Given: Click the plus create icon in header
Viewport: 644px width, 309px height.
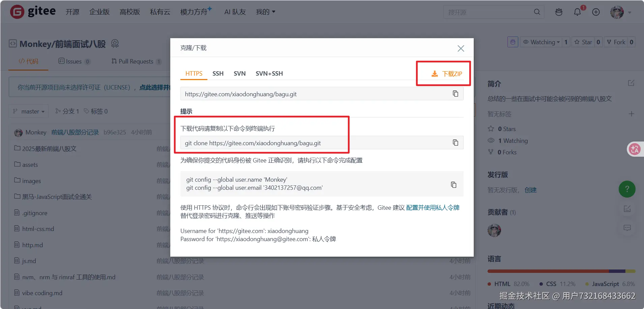Looking at the screenshot, I should coord(596,12).
